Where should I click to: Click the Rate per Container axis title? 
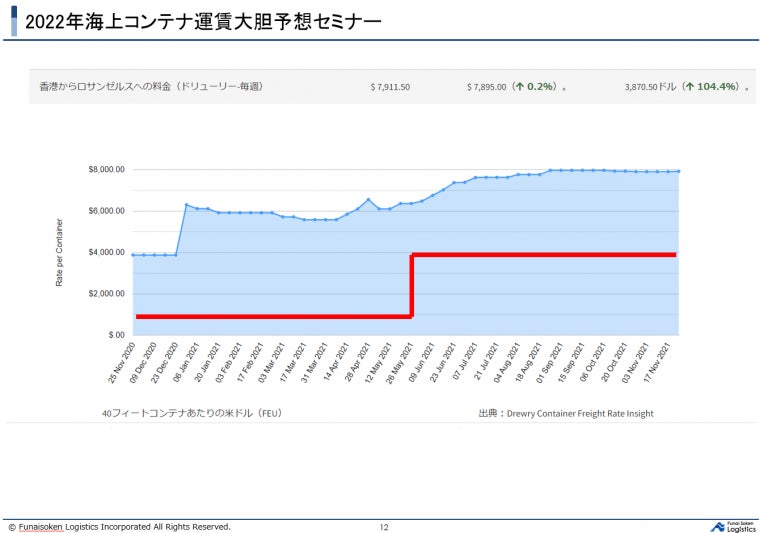tap(59, 252)
